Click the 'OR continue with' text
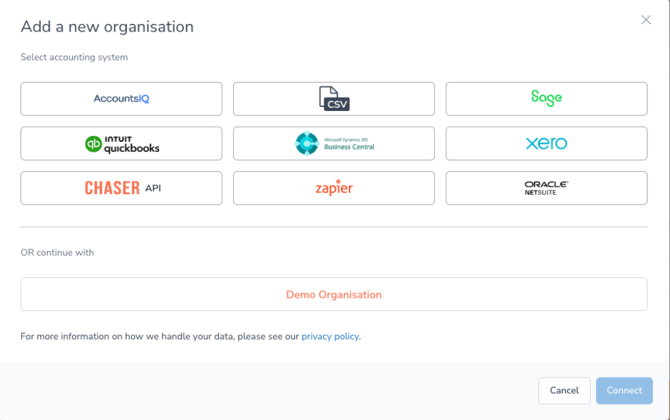Viewport: 670px width, 420px height. point(57,253)
